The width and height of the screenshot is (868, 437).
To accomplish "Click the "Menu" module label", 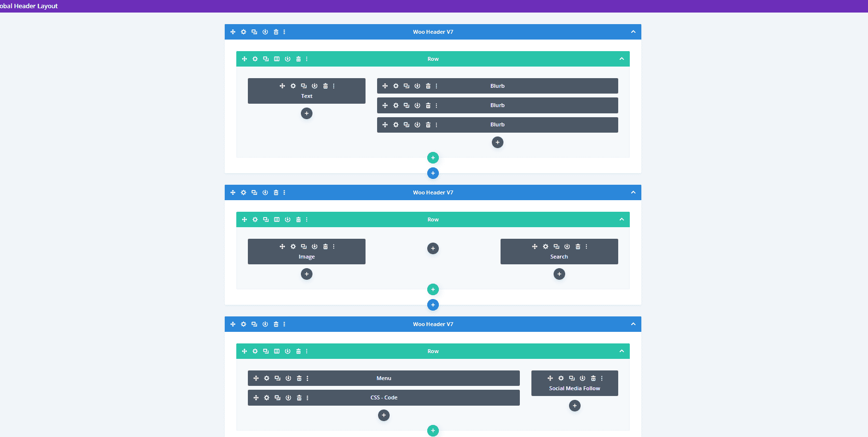I will [384, 378].
